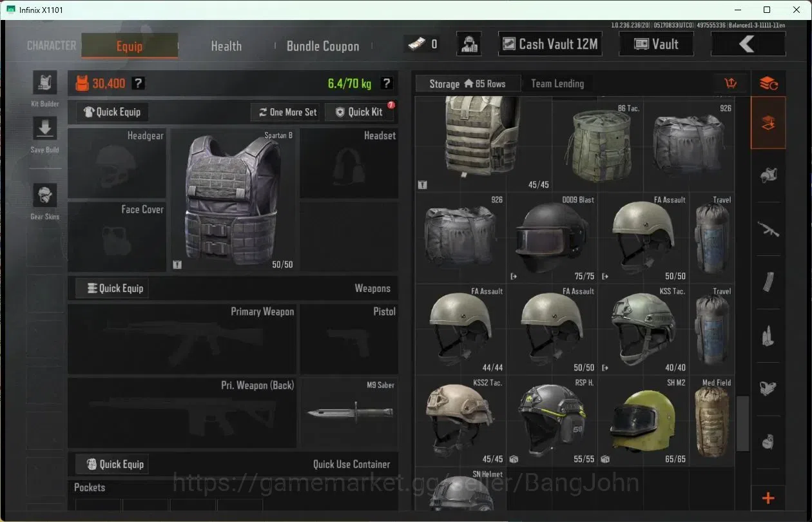This screenshot has width=812, height=522.
Task: Select the RSP H. helmet
Action: pyautogui.click(x=552, y=421)
